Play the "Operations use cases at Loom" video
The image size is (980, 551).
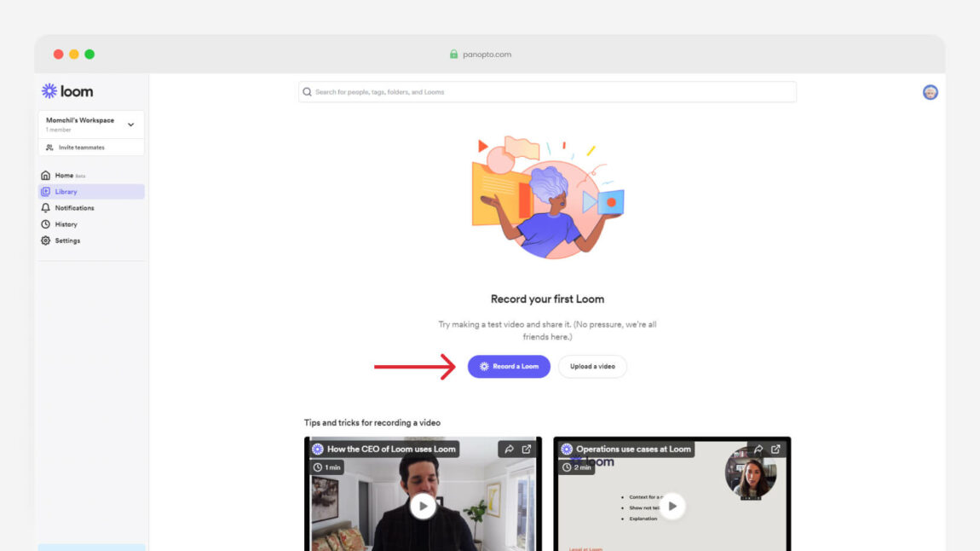point(672,505)
